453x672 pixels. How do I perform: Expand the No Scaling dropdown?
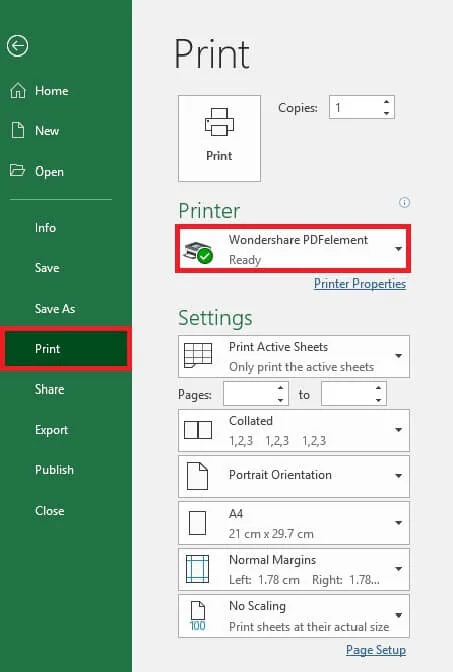point(294,616)
